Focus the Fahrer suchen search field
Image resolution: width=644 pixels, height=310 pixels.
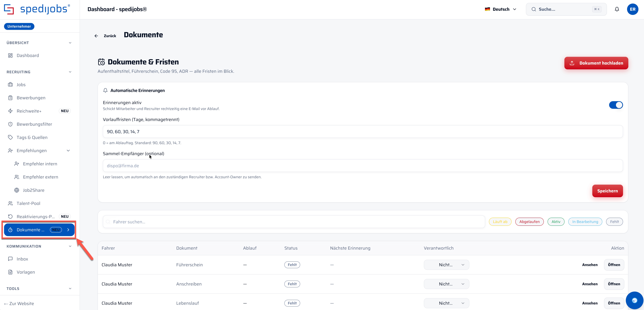[294, 222]
